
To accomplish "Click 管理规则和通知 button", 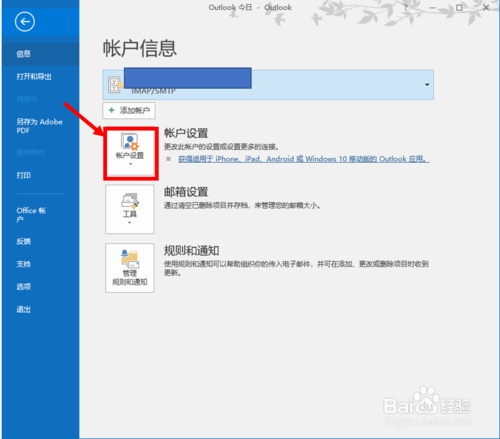I will (x=130, y=268).
